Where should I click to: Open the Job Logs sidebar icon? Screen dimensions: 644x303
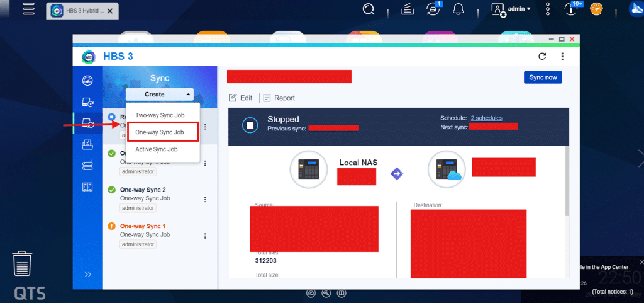87,186
